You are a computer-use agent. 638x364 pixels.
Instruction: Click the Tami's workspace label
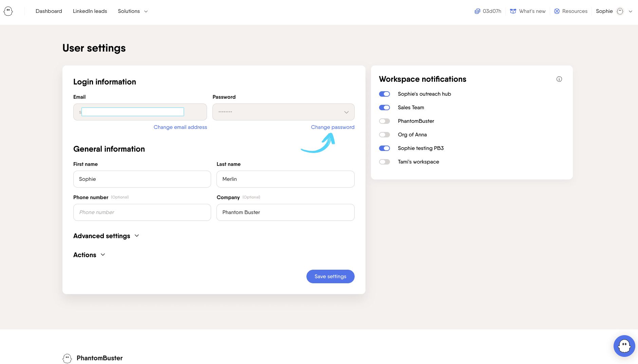click(x=418, y=162)
